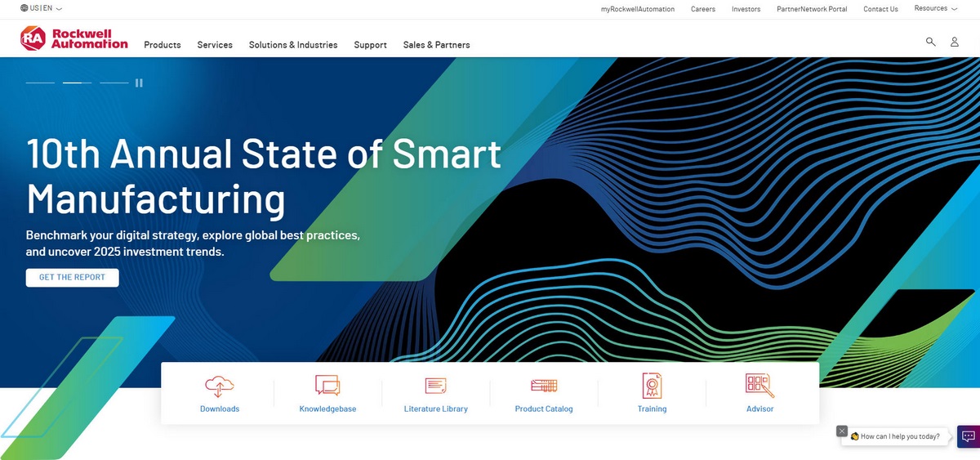Expand the US | EN language selector
Viewport: 980px width, 460px height.
41,8
